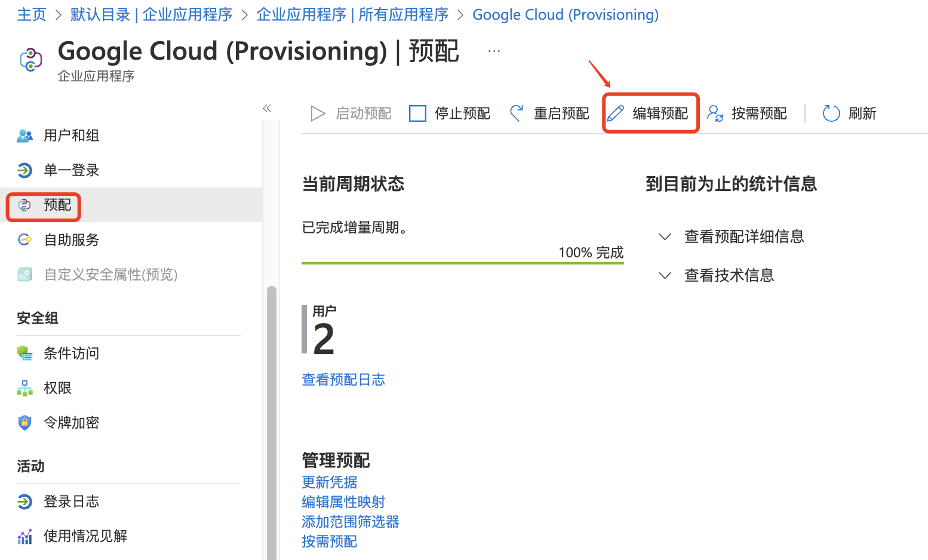Select 预配 menu item label
This screenshot has width=928, height=560.
point(57,205)
